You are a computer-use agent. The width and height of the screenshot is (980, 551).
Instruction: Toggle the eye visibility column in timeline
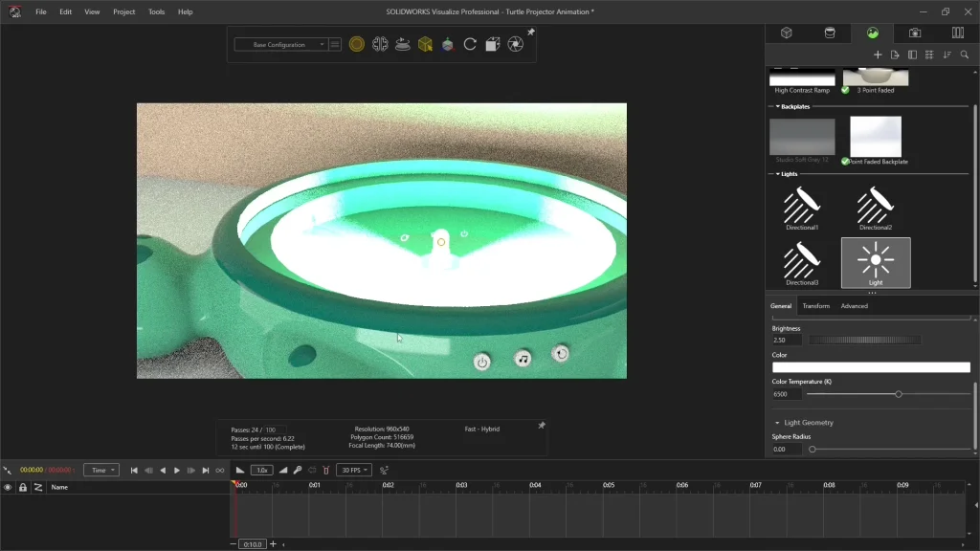[8, 487]
